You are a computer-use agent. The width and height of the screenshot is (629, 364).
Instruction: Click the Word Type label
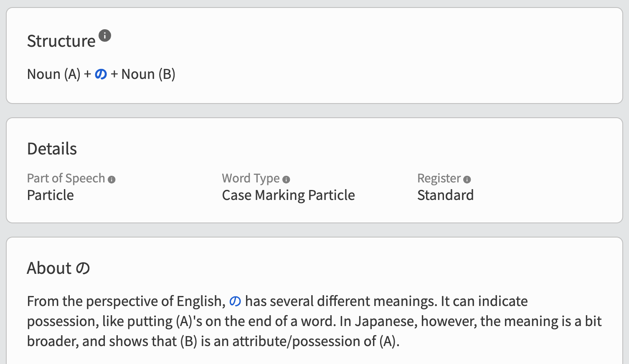click(x=251, y=178)
